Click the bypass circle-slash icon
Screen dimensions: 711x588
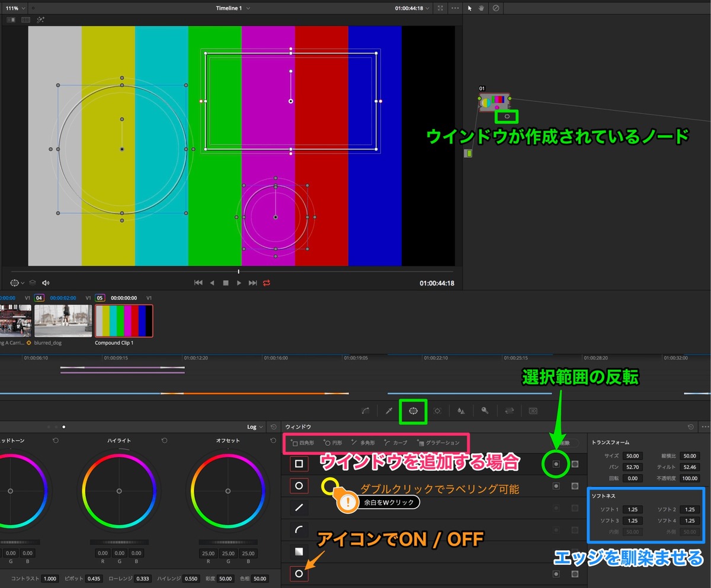[x=496, y=8]
